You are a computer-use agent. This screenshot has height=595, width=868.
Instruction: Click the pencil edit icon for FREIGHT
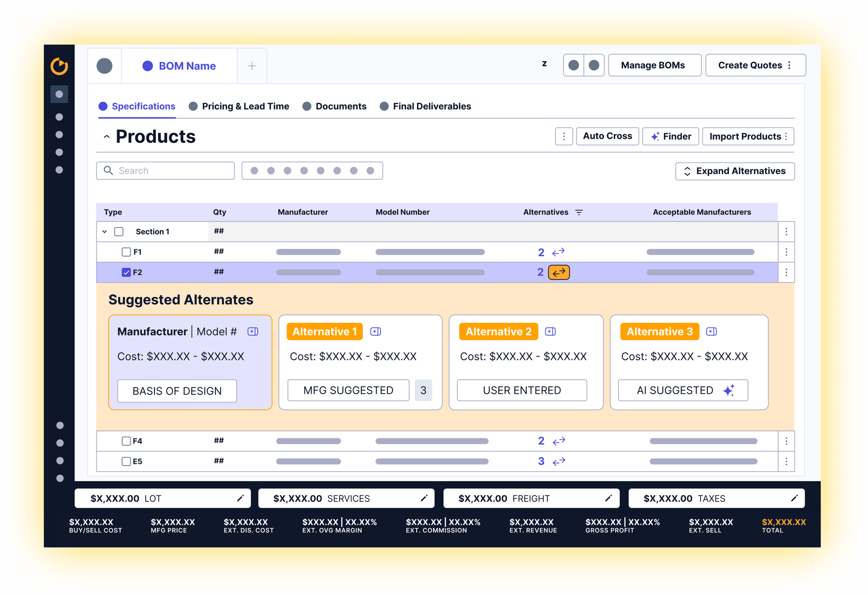pos(608,498)
